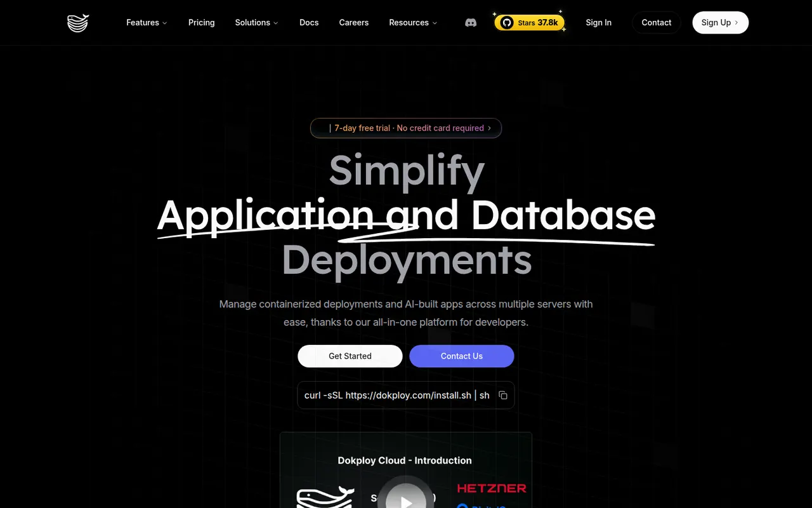
Task: Click the Get Started button
Action: [350, 356]
